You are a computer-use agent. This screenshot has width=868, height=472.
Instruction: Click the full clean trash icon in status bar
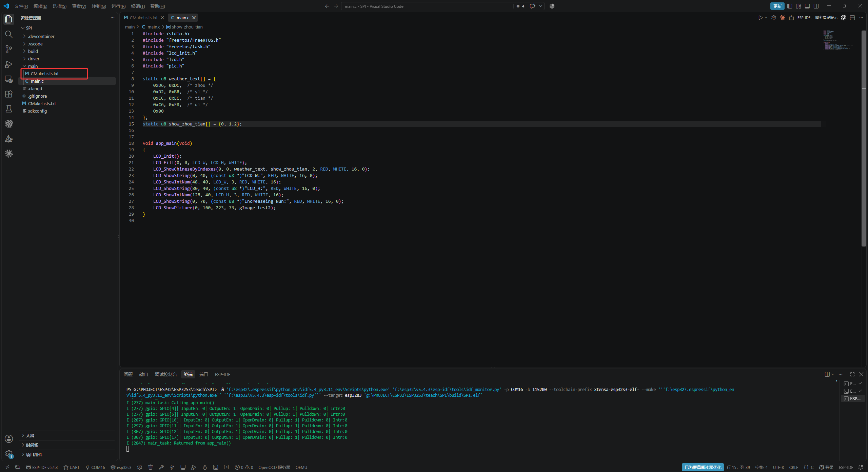click(151, 467)
